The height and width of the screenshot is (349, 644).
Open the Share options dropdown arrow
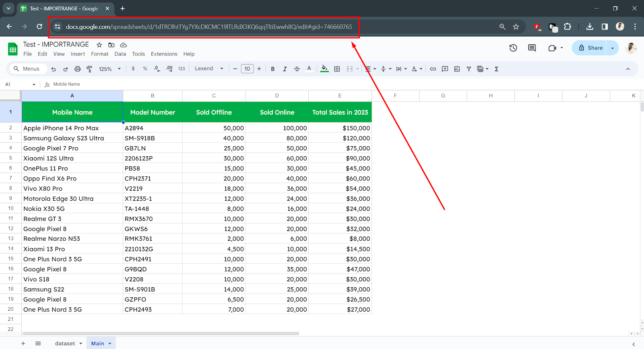(613, 48)
